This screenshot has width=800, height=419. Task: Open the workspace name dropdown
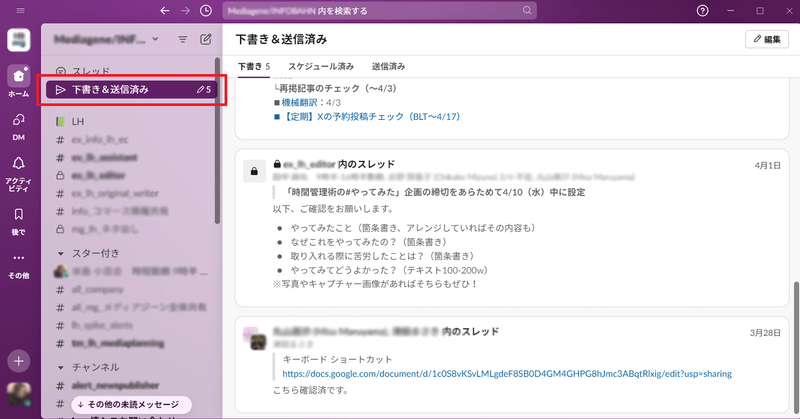(108, 40)
